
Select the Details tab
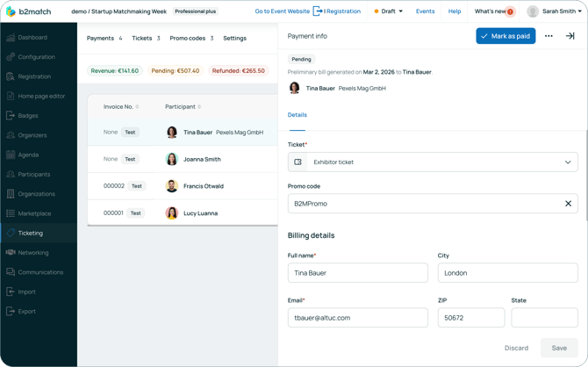tap(297, 115)
